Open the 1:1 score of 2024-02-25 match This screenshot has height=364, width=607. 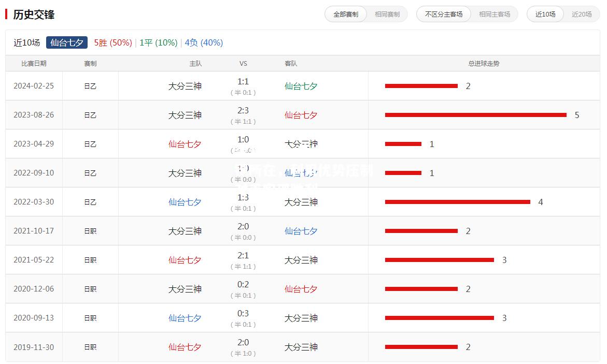(243, 82)
